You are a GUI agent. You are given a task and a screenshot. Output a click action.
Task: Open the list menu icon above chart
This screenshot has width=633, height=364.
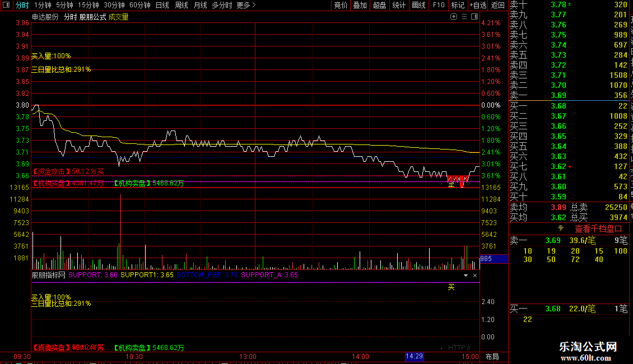464,17
